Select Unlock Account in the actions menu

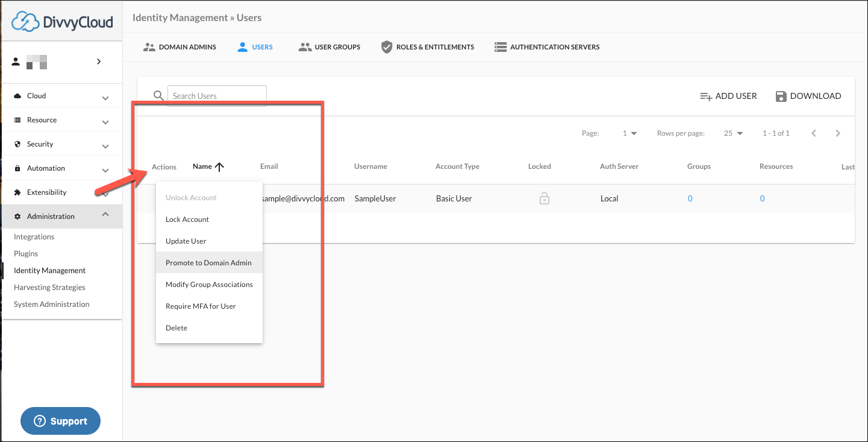click(209, 198)
